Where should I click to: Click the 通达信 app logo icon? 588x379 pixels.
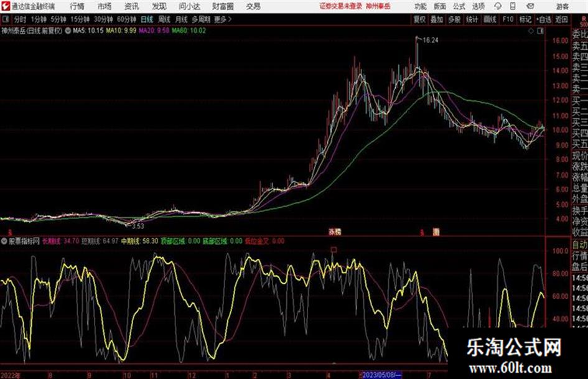(x=6, y=6)
